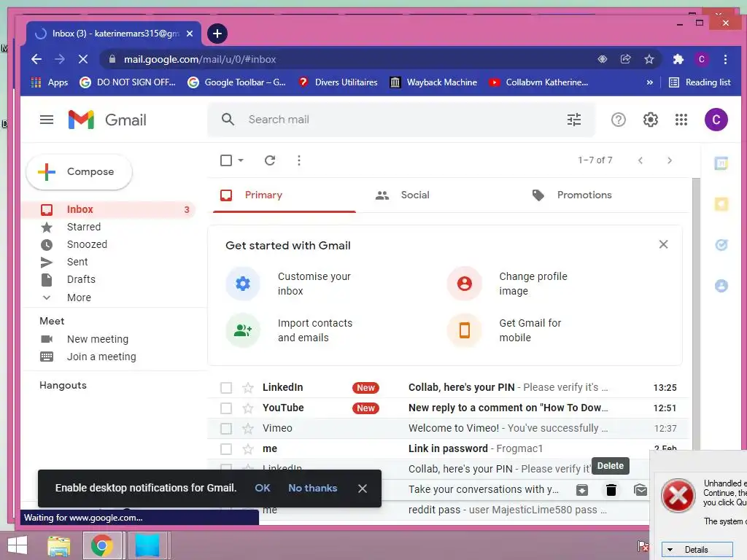Open the select dropdown arrow
Screen dimensions: 747x560
(x=241, y=160)
